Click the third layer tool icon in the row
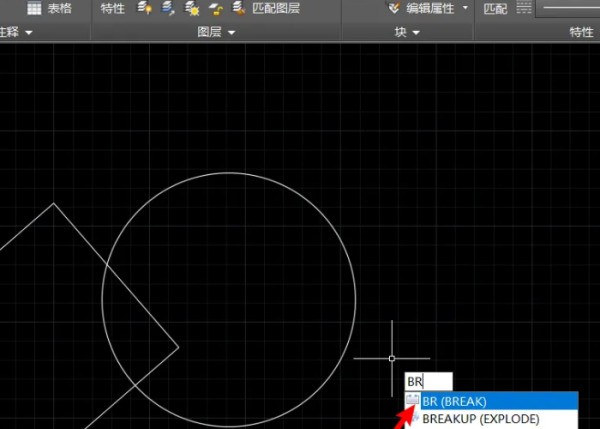The height and width of the screenshot is (429, 600). (191, 9)
